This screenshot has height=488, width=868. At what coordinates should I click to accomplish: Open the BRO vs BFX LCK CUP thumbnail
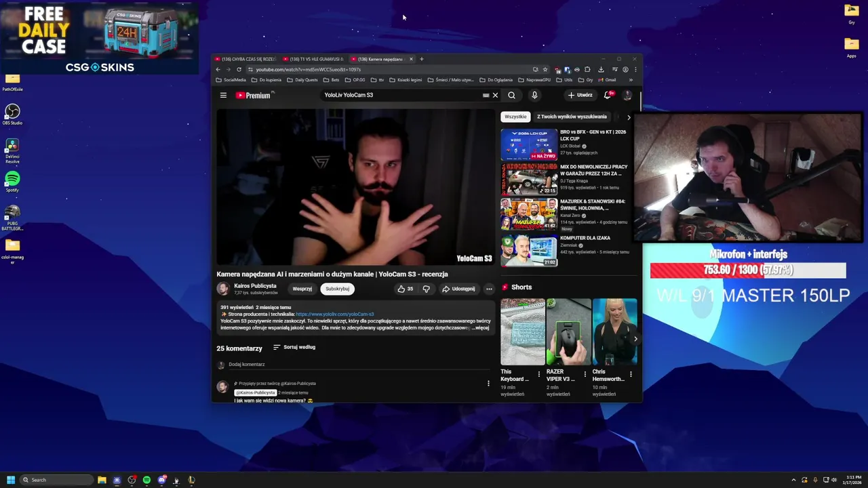click(x=529, y=144)
